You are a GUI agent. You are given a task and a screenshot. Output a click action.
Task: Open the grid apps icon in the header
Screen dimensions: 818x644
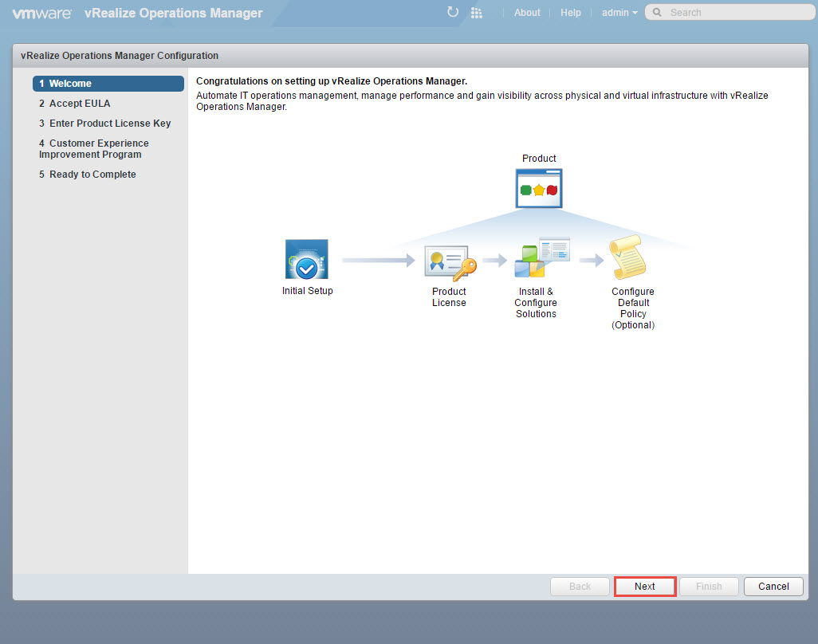click(x=477, y=13)
